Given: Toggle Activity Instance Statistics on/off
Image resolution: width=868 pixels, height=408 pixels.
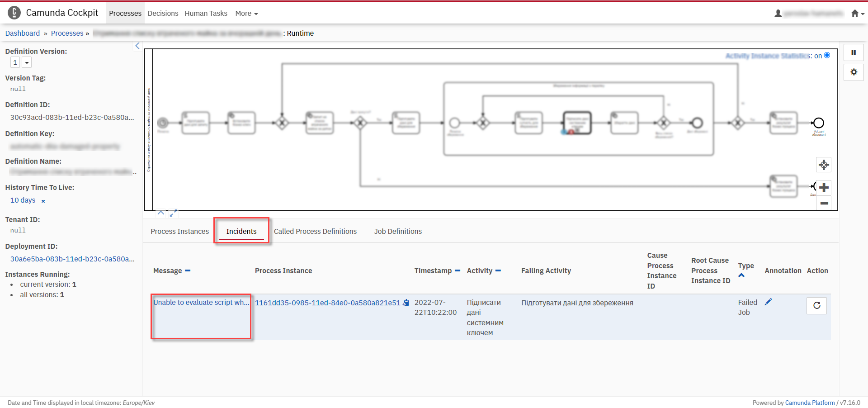Looking at the screenshot, I should tap(827, 55).
